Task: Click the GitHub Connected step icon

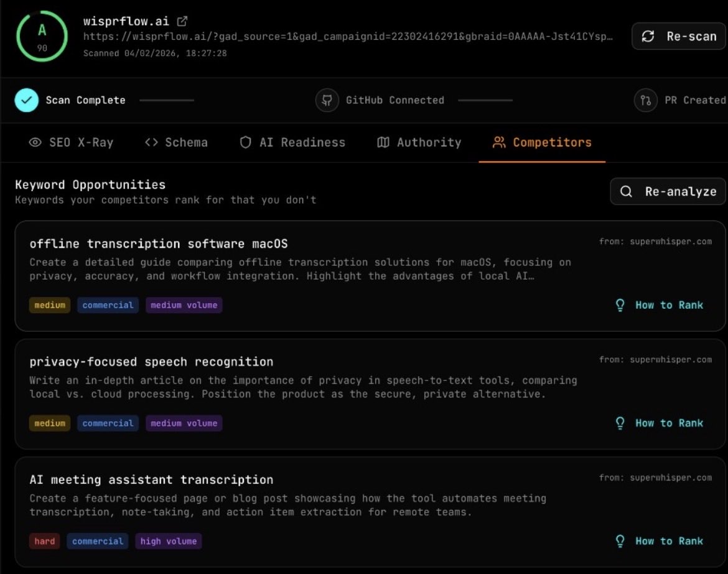Action: coord(327,100)
